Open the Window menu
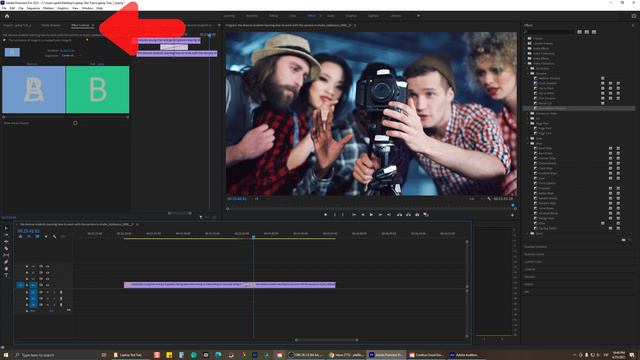This screenshot has height=360, width=640. click(x=87, y=8)
